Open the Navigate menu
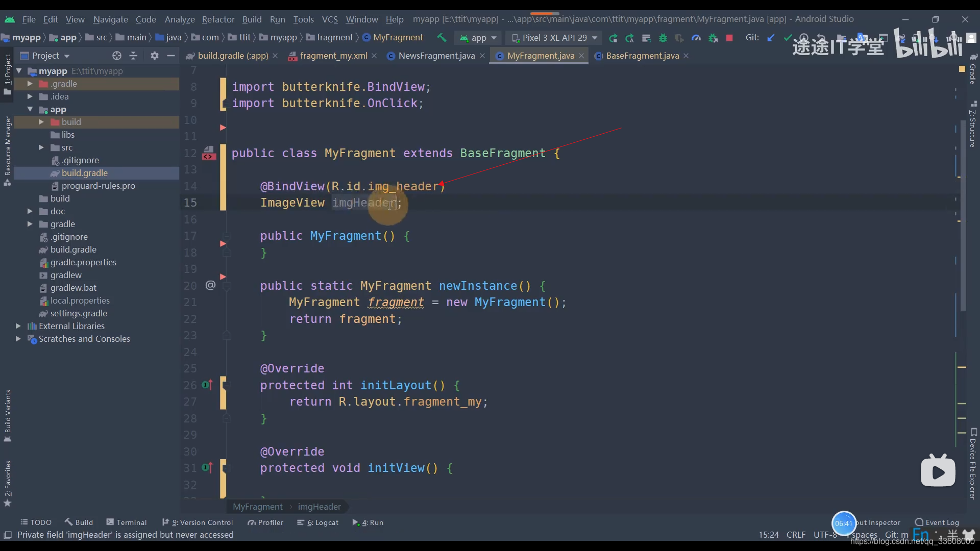Screen dimensions: 980x551 tap(110, 19)
